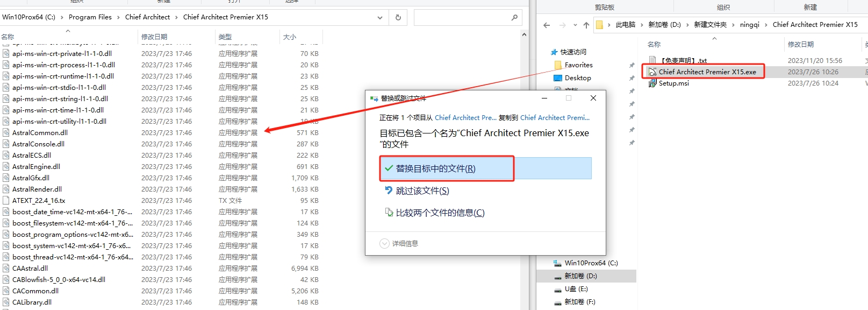This screenshot has height=310, width=868.
Task: Open Win10Prox64 (C:) drive in navigation pane
Action: (x=591, y=263)
